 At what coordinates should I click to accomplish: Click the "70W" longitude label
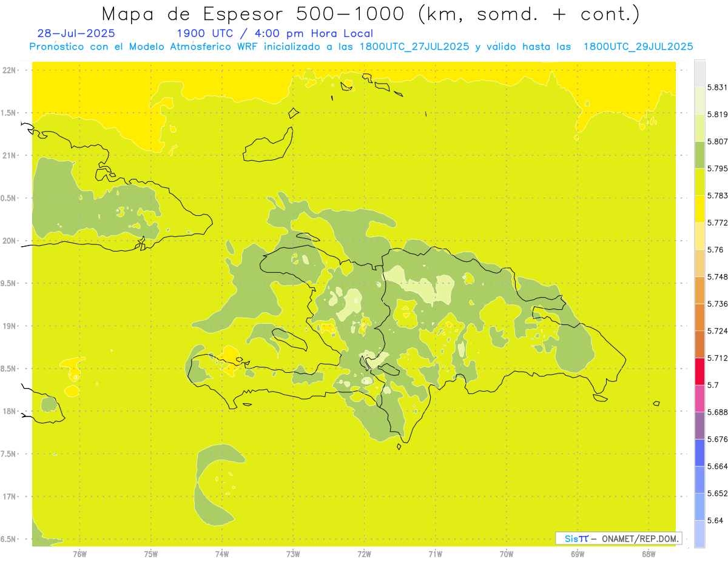pos(507,555)
